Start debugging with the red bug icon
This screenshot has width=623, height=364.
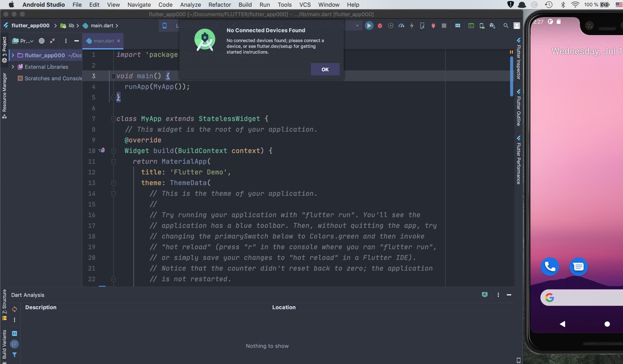[380, 26]
